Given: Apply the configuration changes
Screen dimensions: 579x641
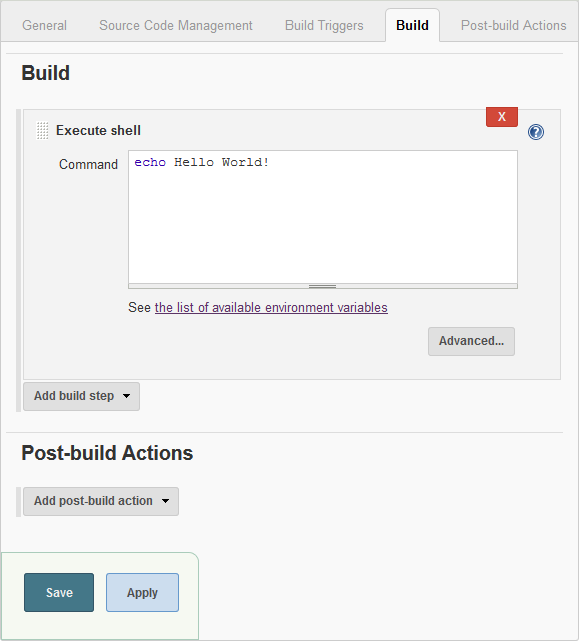Looking at the screenshot, I should (x=142, y=592).
